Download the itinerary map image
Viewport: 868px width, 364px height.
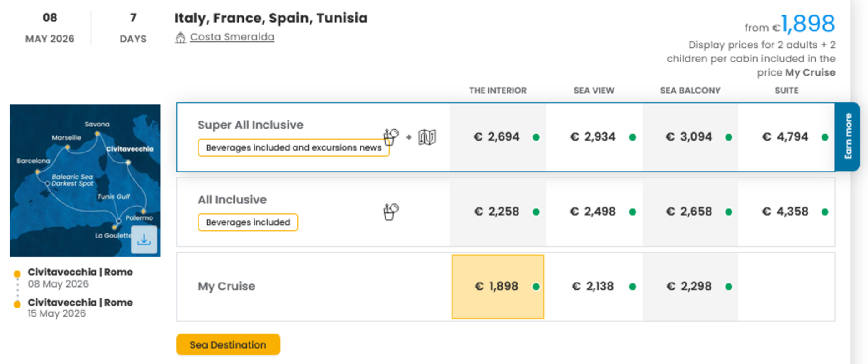[x=144, y=239]
